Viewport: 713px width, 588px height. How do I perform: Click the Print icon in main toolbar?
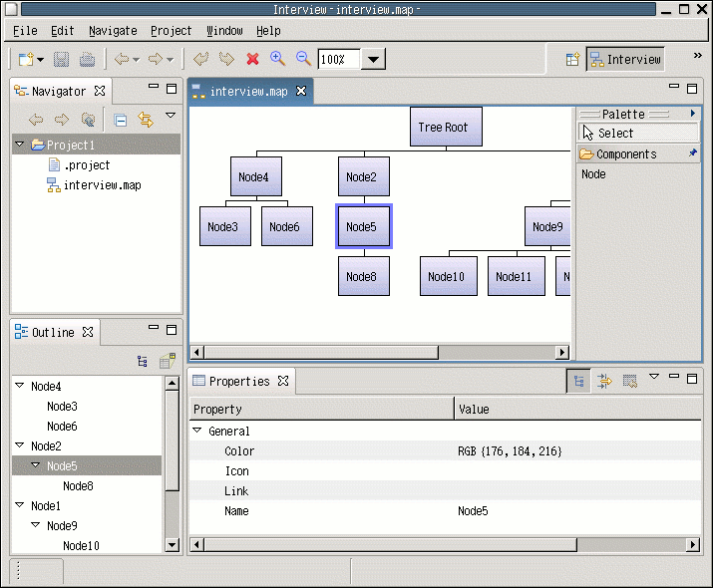tap(87, 60)
